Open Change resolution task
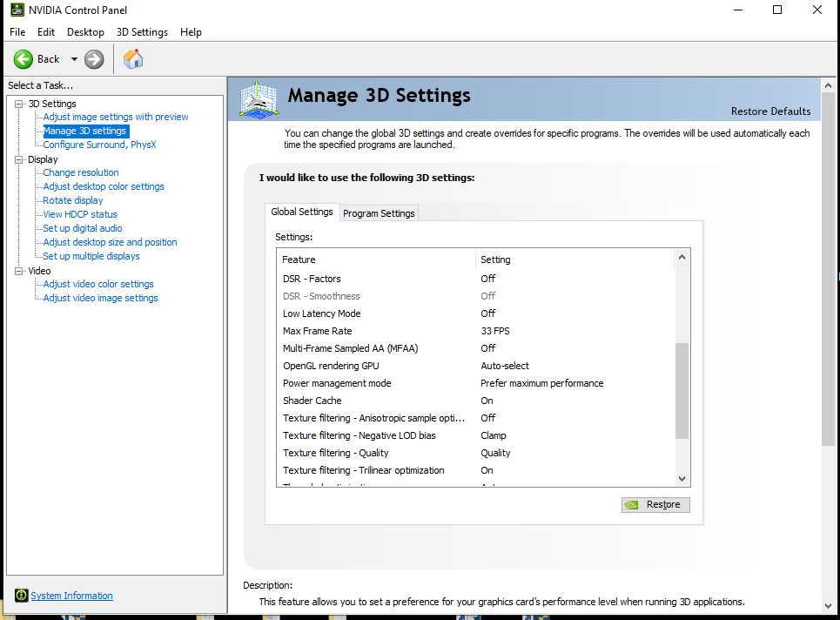Image resolution: width=840 pixels, height=620 pixels. [81, 172]
